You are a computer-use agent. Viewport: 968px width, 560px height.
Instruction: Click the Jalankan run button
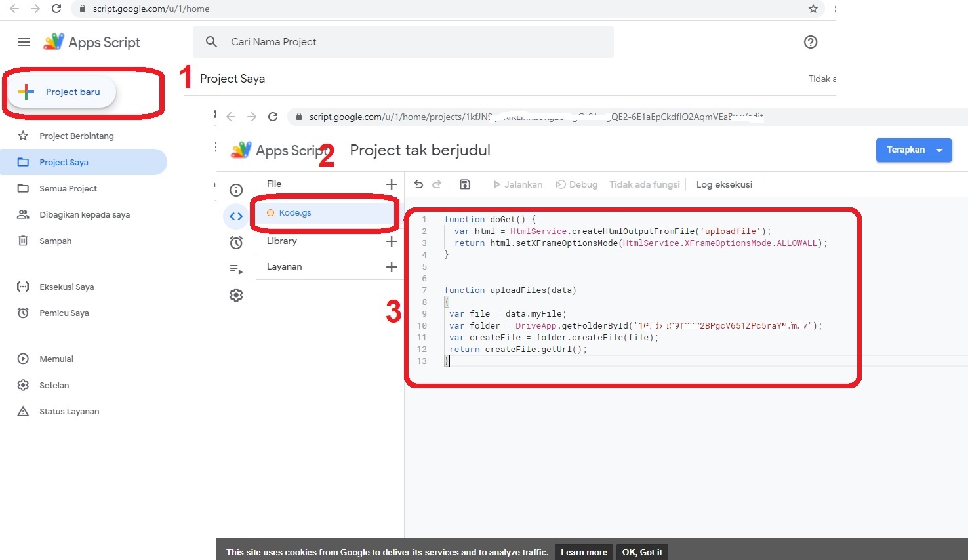(517, 184)
